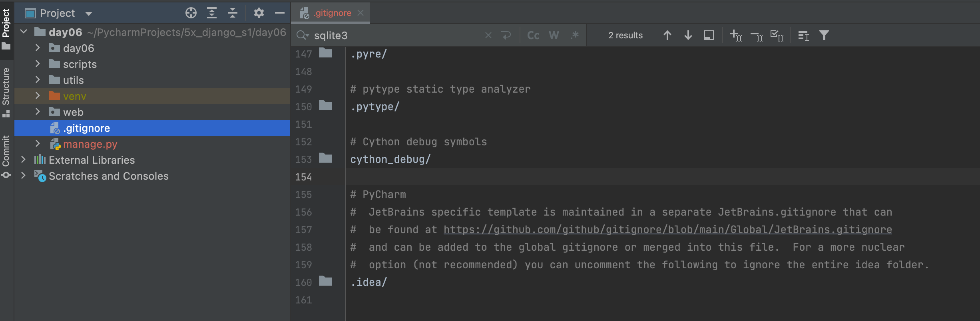980x321 pixels.
Task: Open search filter funnel options
Action: coord(824,36)
